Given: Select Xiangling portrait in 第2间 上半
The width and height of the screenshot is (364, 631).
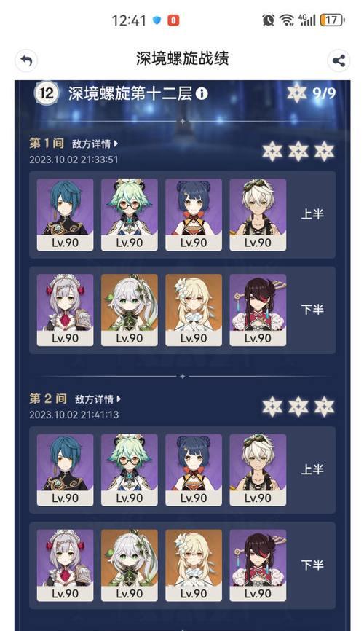Looking at the screenshot, I should tap(194, 470).
